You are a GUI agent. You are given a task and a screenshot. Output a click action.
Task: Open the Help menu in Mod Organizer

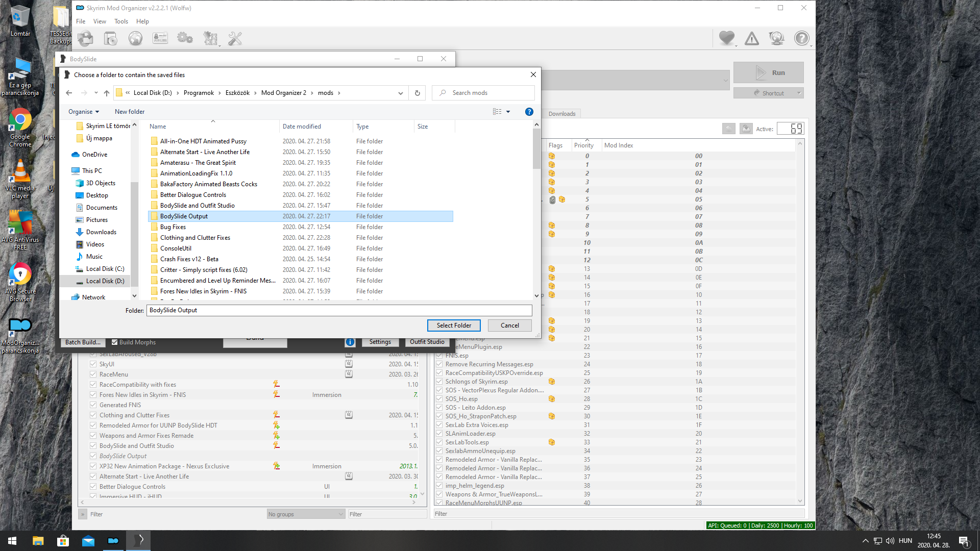click(142, 21)
